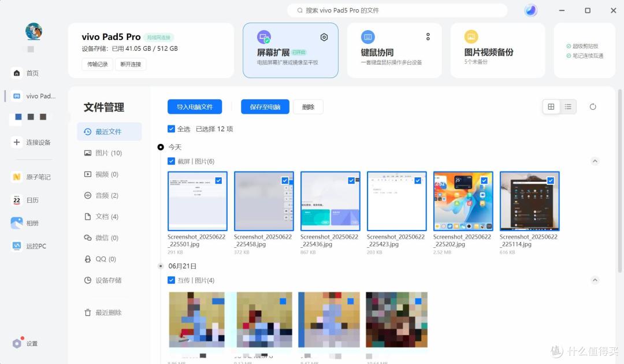
Task: Toggle 全选 select all checkbox
Action: tap(171, 129)
